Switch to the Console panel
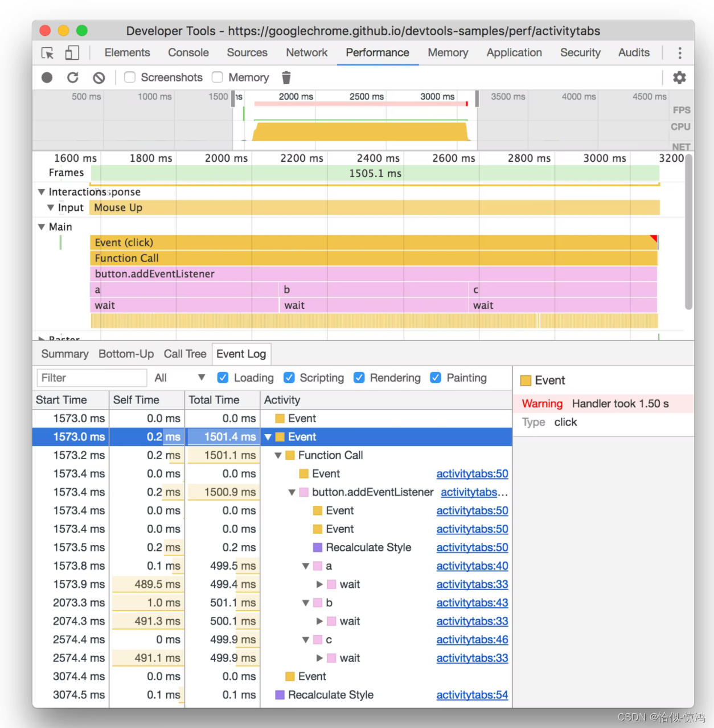Viewport: 714px width, 728px height. point(188,52)
